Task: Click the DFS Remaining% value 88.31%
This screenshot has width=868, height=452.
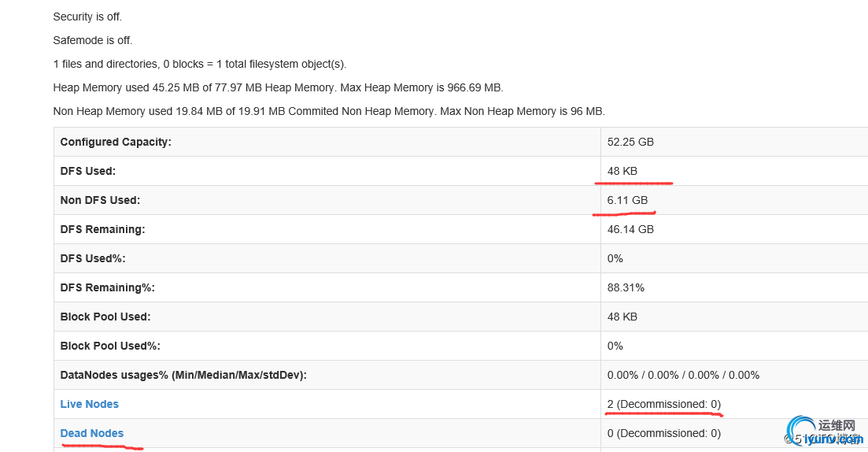Action: pos(626,287)
